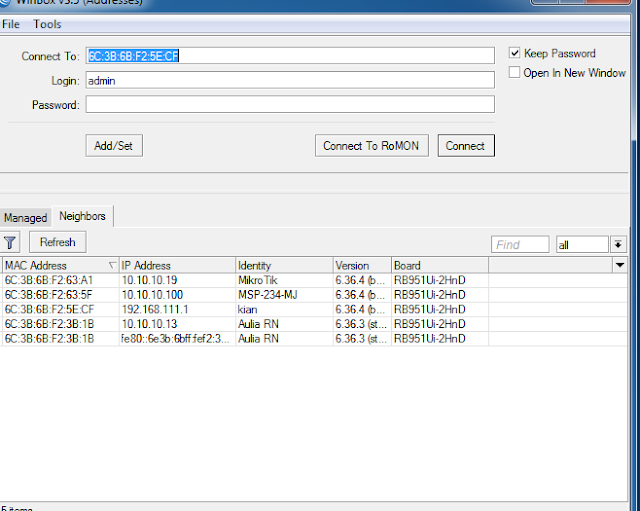Click the Login input field
640x511 pixels.
pyautogui.click(x=290, y=80)
